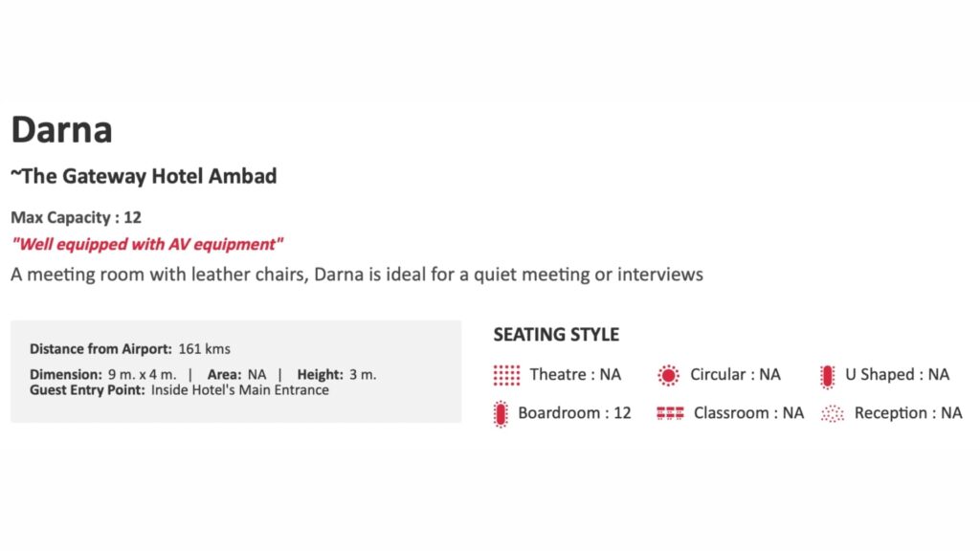Image resolution: width=980 pixels, height=551 pixels.
Task: Click the Classroom seating style icon
Action: point(670,413)
